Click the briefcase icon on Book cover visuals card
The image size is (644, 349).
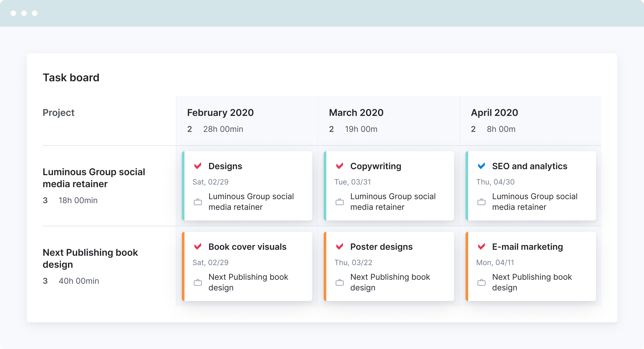tap(198, 282)
